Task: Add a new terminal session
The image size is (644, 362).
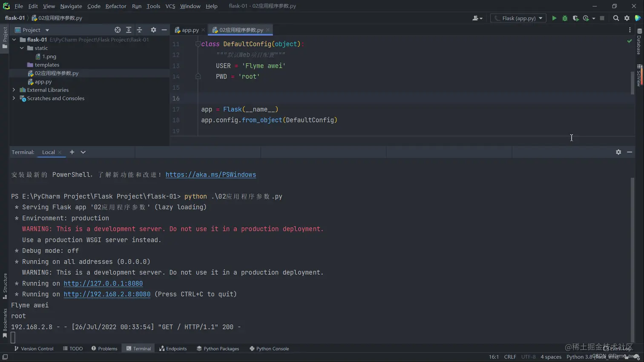Action: point(72,152)
